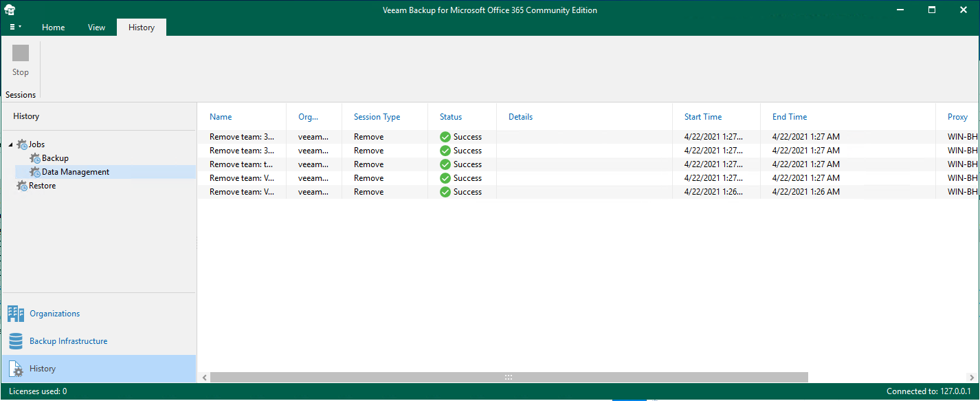Click the Backup Infrastructure database icon

pyautogui.click(x=15, y=341)
